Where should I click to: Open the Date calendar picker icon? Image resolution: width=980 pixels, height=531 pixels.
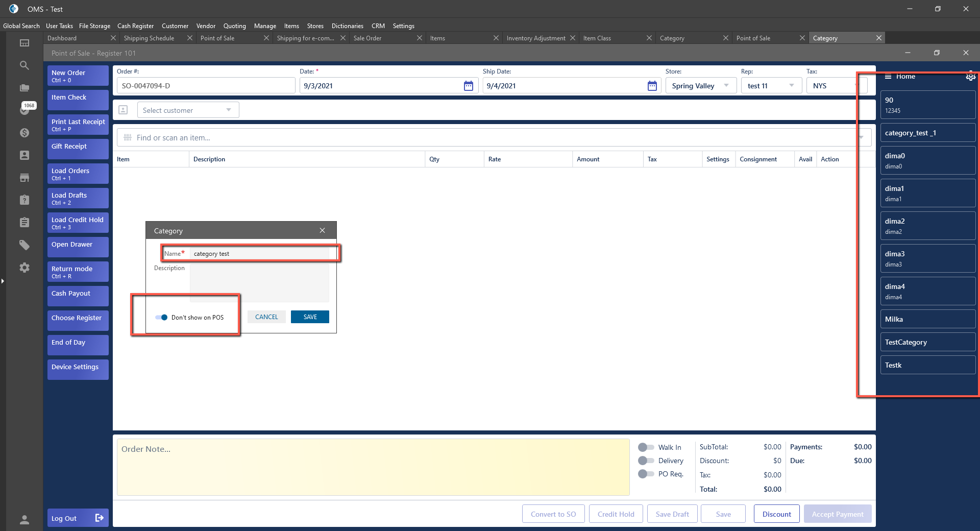tap(468, 86)
